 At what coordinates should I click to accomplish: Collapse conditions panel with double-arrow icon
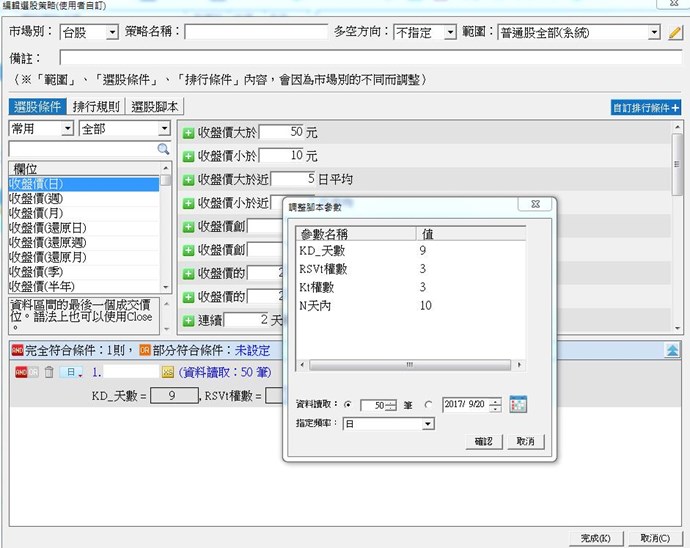[673, 349]
